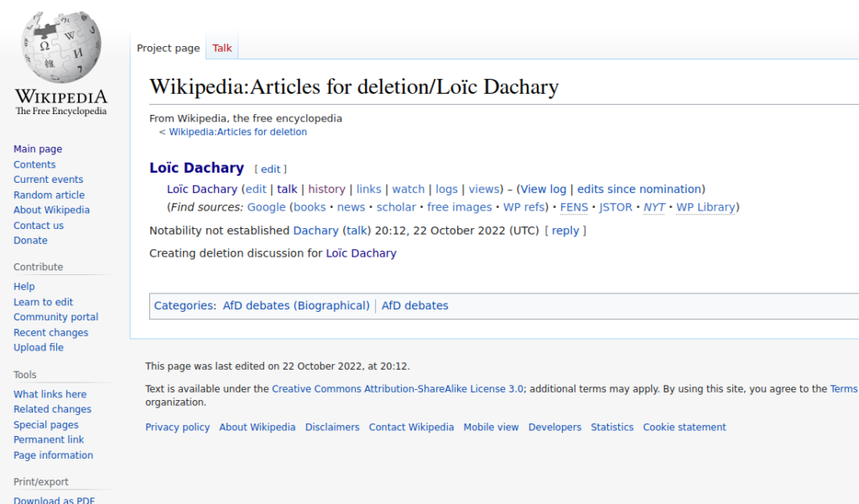Switch to the Talk tab
The width and height of the screenshot is (859, 504).
[221, 48]
